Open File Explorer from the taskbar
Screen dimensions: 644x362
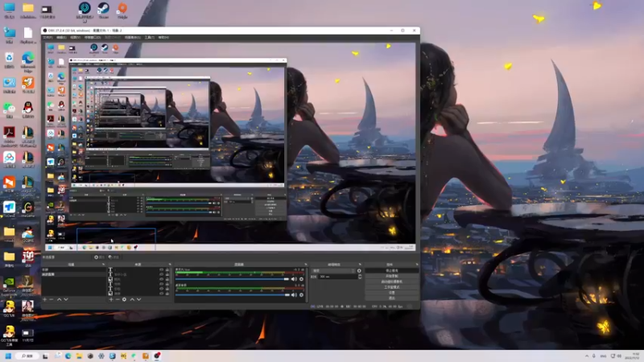coord(79,356)
